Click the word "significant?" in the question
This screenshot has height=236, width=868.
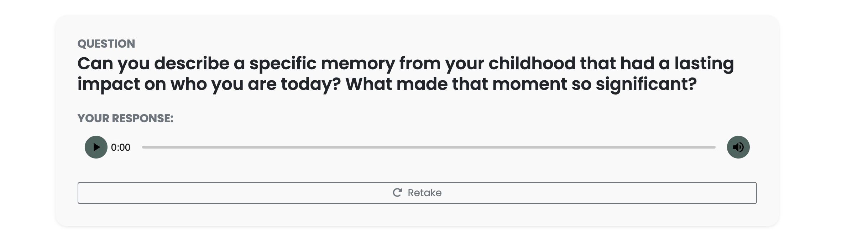point(646,85)
